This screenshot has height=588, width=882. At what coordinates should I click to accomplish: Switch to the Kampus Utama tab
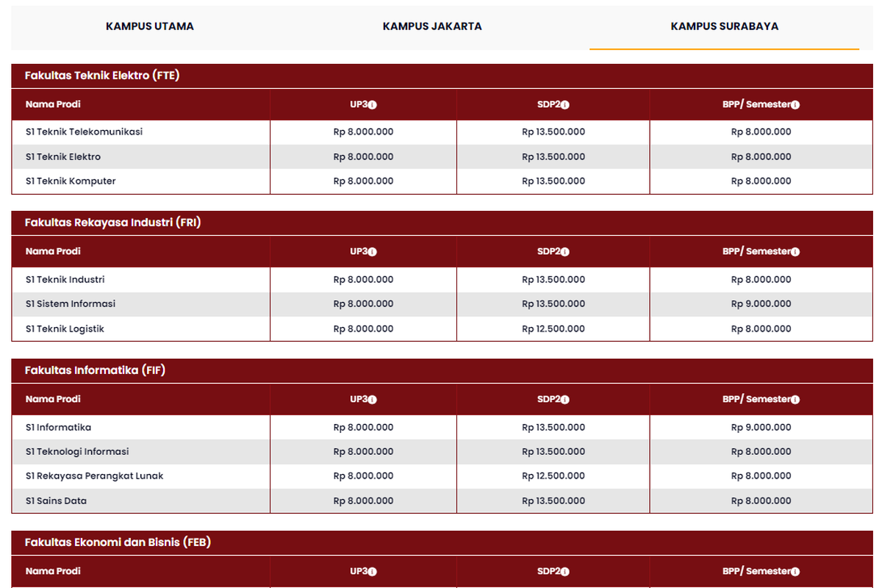[x=150, y=26]
